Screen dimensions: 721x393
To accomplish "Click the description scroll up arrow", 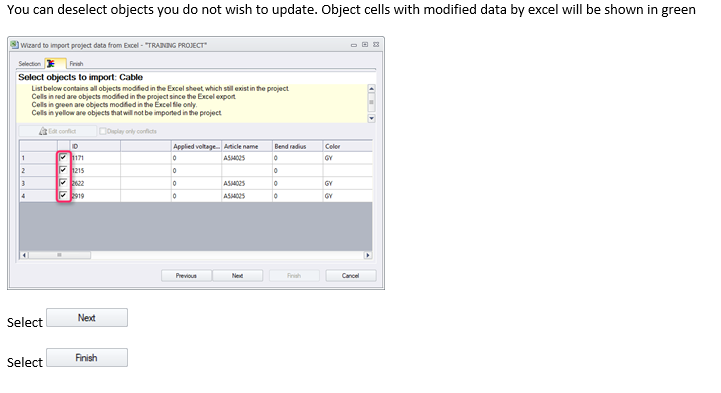I will tap(372, 89).
